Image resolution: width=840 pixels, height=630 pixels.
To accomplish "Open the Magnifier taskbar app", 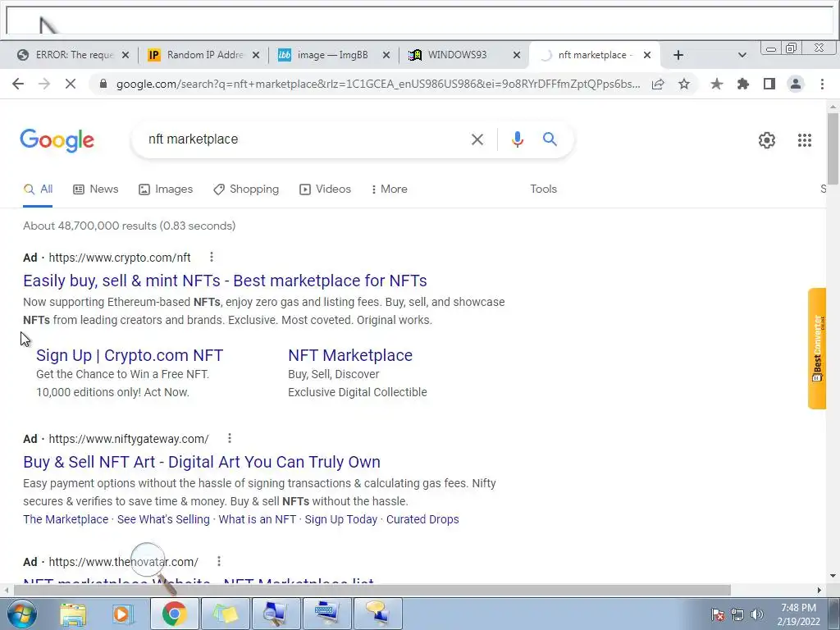I will click(x=276, y=614).
